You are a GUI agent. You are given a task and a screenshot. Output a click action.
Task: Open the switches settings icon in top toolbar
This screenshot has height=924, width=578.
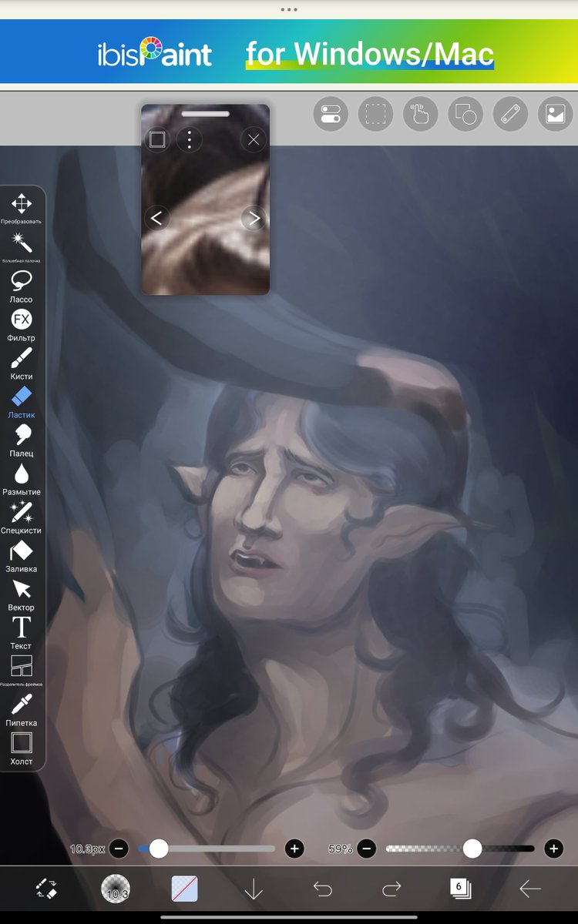[x=331, y=115]
